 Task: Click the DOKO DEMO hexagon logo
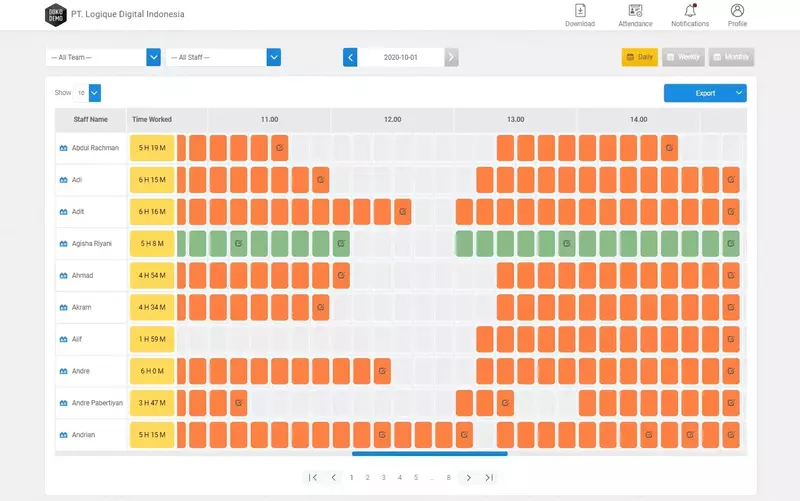(x=56, y=15)
